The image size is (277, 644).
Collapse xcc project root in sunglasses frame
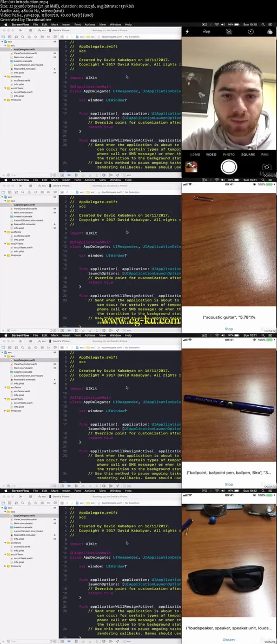click(2, 508)
